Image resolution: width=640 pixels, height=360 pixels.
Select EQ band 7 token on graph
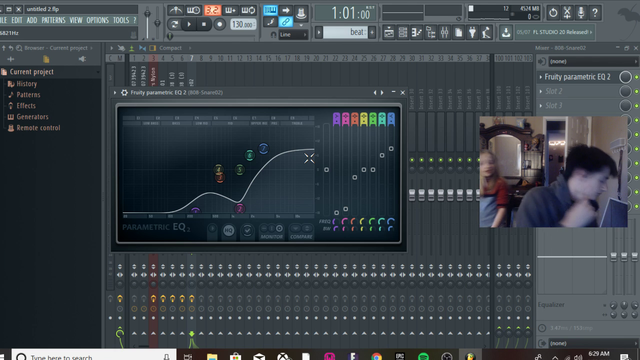pyautogui.click(x=263, y=149)
